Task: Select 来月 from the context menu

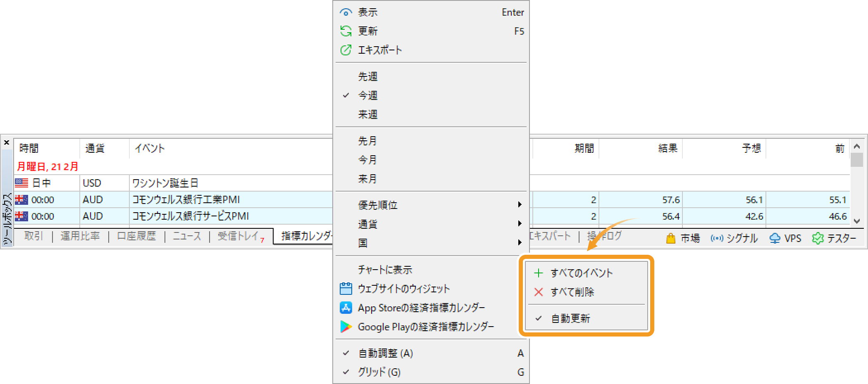Action: pos(431,179)
